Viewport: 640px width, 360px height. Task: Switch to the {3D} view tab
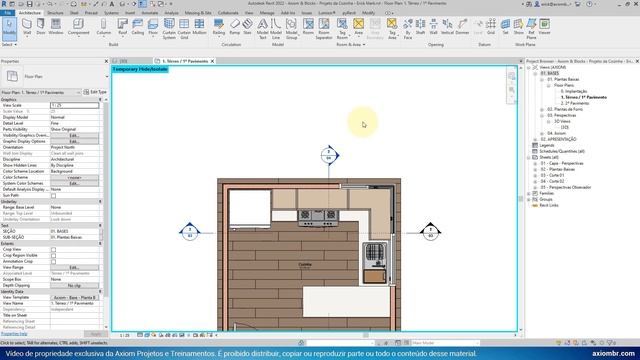(123, 61)
